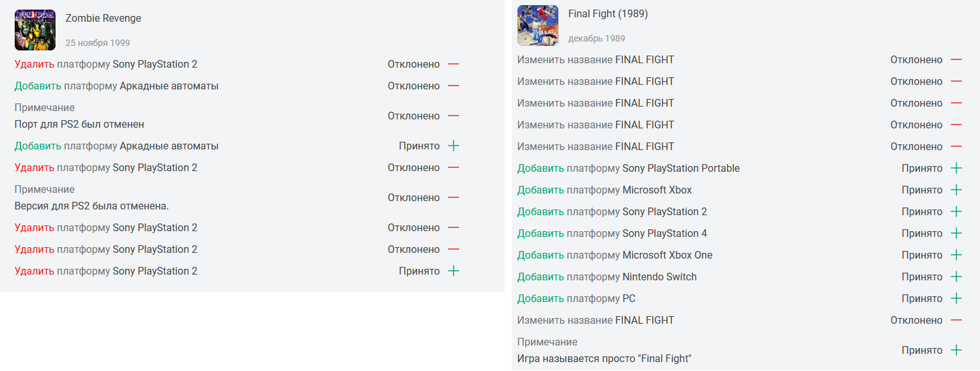Screen dimensions: 980x371
Task: Click green plus next to accepted Аркадные автоматы
Action: coord(454,146)
